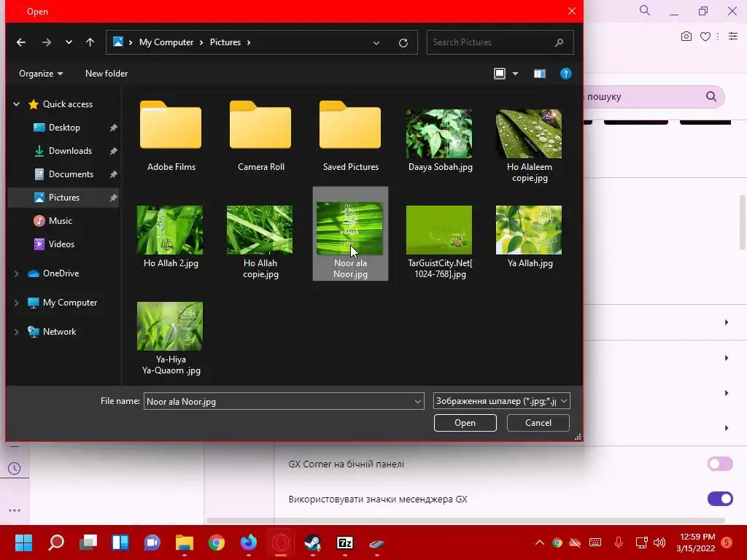The width and height of the screenshot is (747, 560).
Task: Refresh the Pictures folder
Action: pos(403,42)
